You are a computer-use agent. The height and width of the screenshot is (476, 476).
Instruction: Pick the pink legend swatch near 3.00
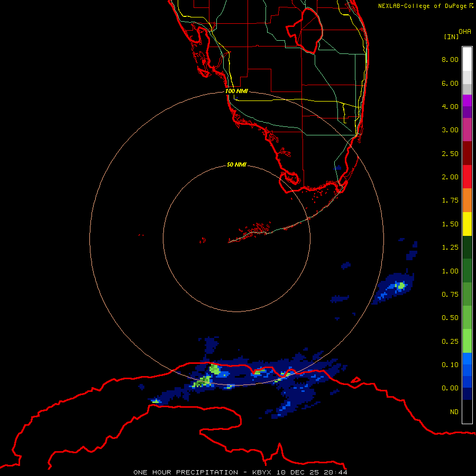click(x=467, y=130)
